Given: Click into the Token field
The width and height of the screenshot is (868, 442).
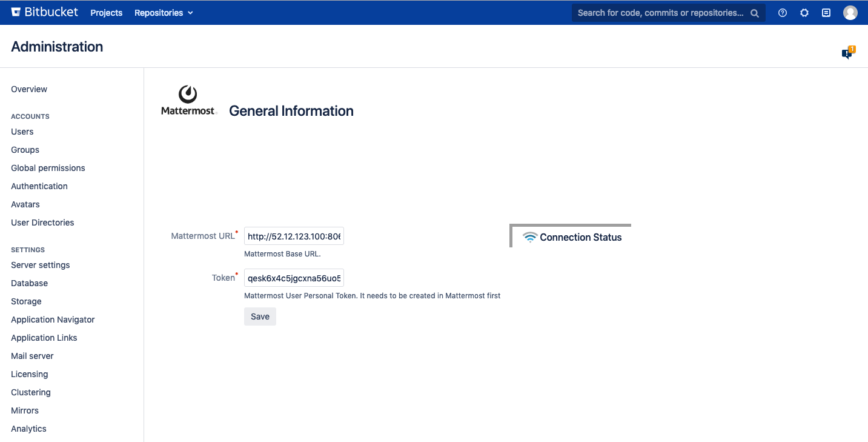Looking at the screenshot, I should point(294,278).
